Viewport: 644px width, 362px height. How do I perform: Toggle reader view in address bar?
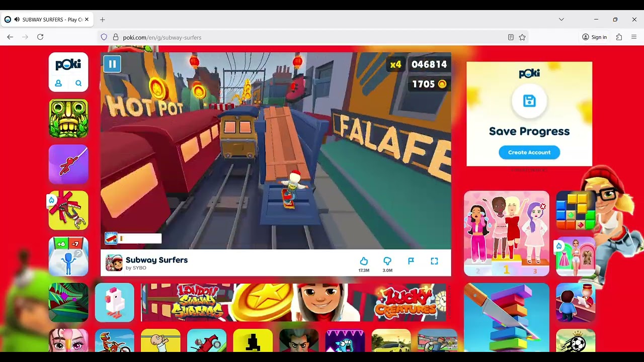511,37
